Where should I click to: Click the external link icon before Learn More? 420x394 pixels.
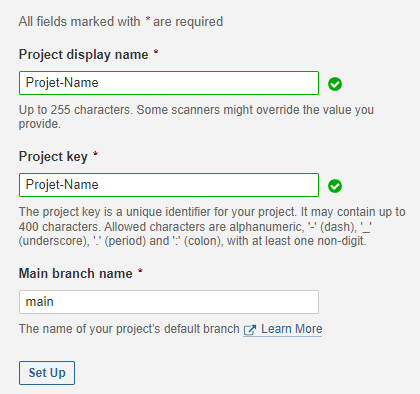click(250, 330)
